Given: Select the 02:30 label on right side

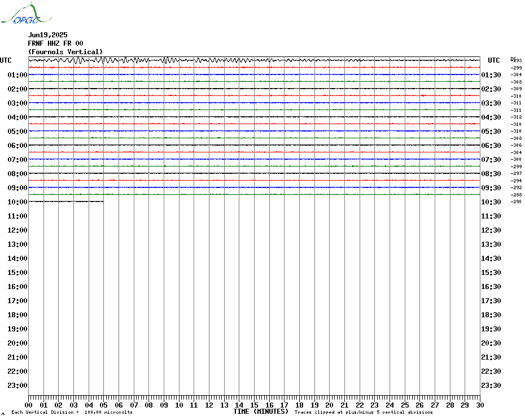Looking at the screenshot, I should coord(491,89).
